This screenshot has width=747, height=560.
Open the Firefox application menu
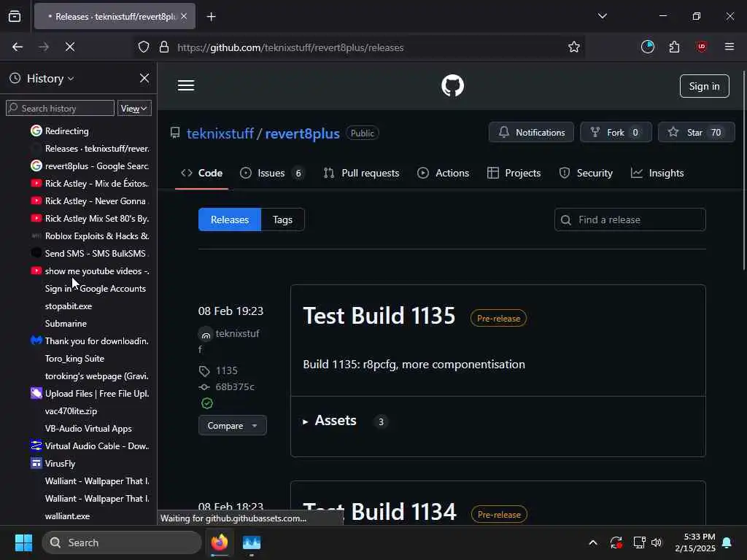point(729,47)
